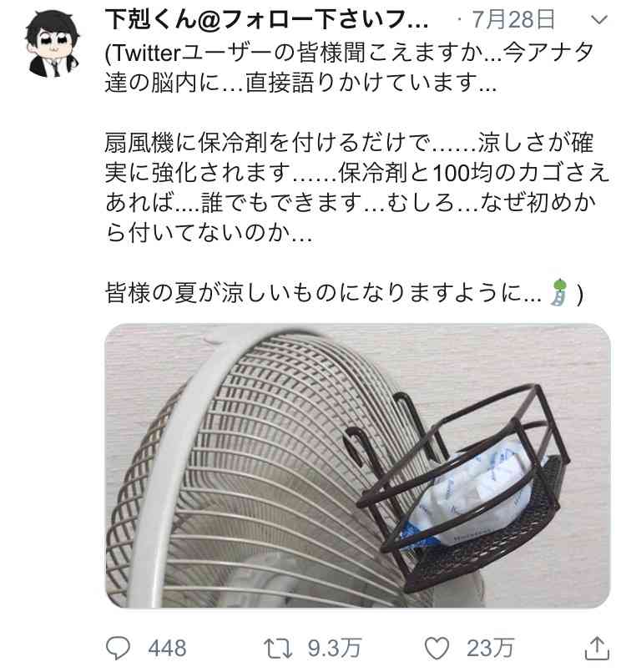Like the tweet with heart icon
The width and height of the screenshot is (626, 672).
[437, 648]
